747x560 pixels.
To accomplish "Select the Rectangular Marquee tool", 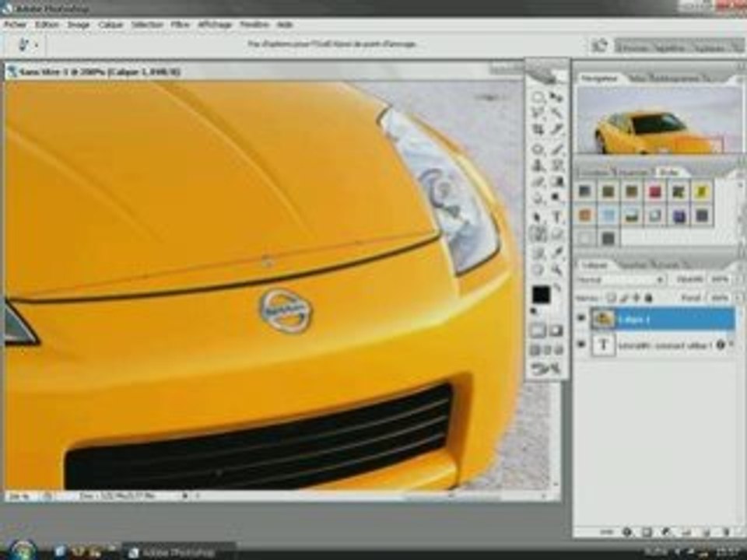I will [538, 98].
